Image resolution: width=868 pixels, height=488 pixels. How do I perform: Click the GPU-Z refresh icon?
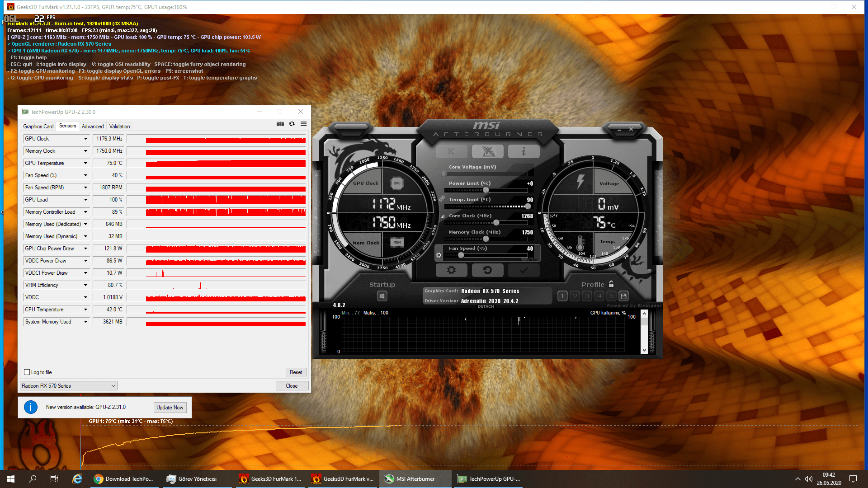292,124
